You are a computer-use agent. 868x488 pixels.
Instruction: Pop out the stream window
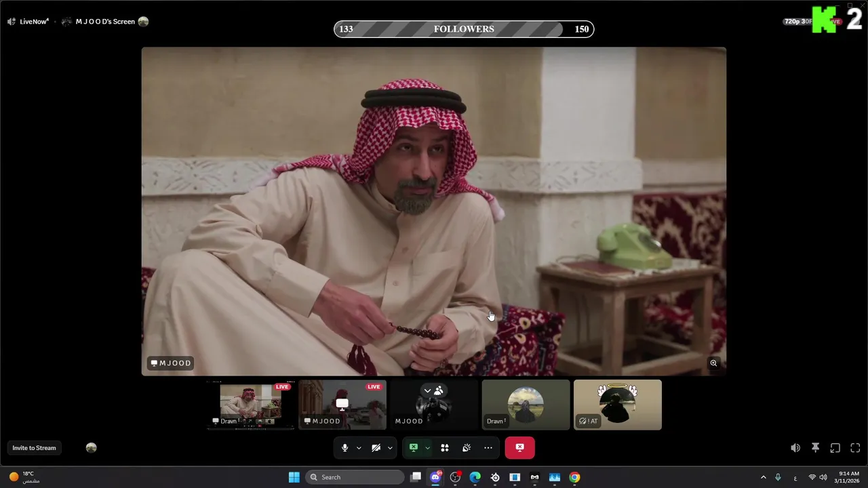point(835,448)
